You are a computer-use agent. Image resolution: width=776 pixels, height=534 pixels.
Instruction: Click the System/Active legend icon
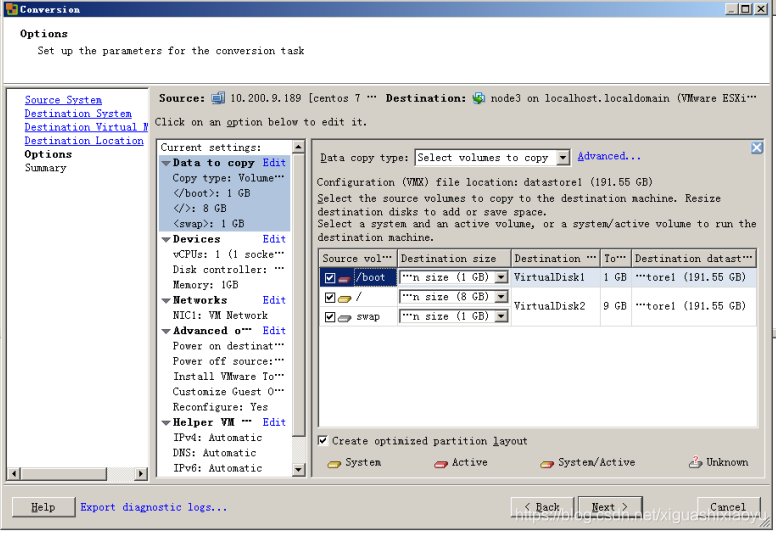pyautogui.click(x=547, y=464)
